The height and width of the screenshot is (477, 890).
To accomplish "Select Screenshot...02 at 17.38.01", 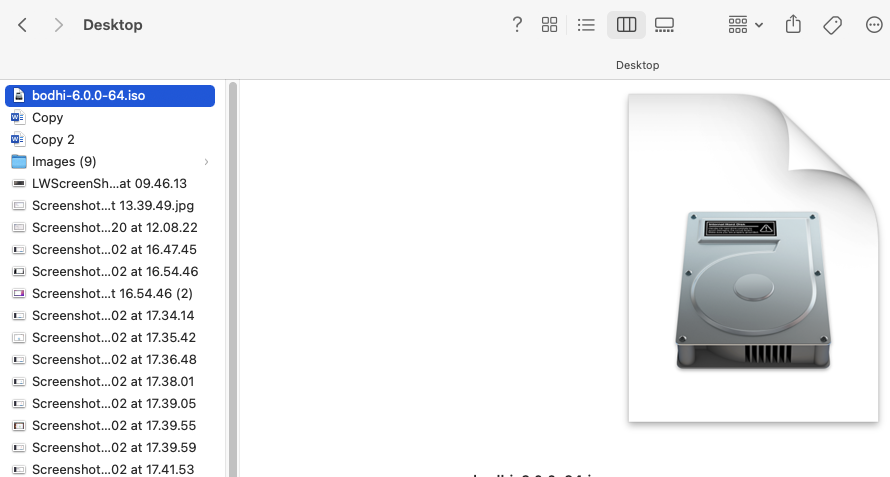I will point(110,382).
